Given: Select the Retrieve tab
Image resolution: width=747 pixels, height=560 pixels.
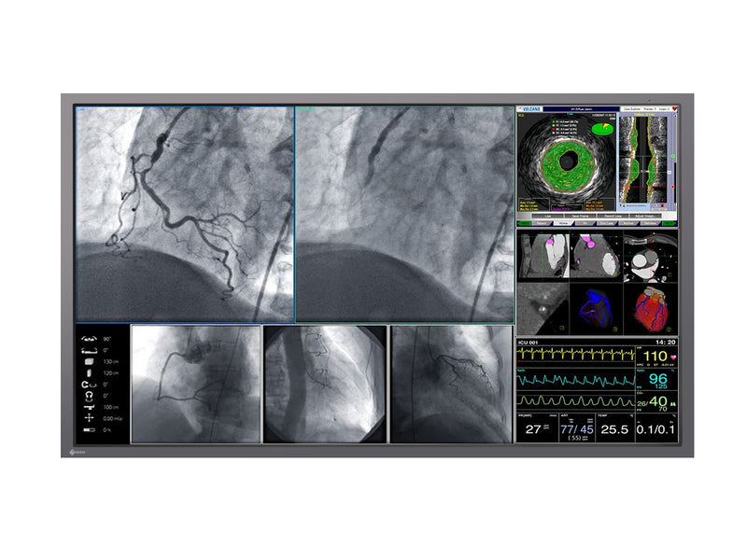Looking at the screenshot, I should (650, 223).
